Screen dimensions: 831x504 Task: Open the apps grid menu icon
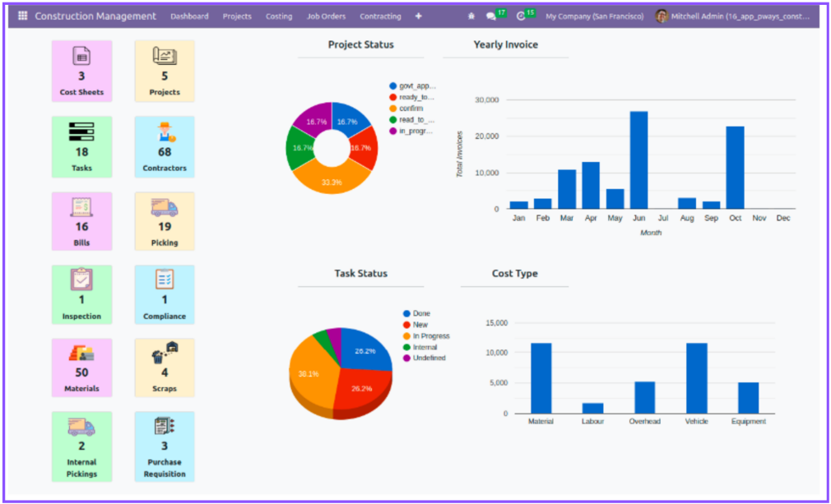point(22,16)
